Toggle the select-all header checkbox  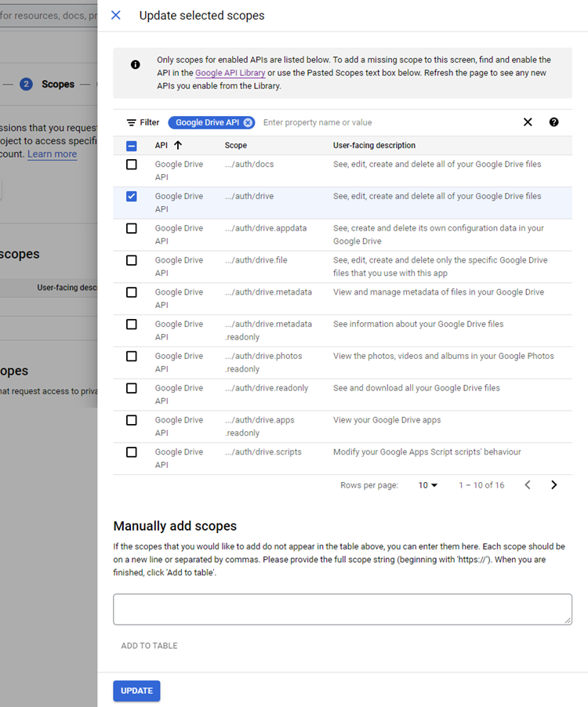click(132, 146)
